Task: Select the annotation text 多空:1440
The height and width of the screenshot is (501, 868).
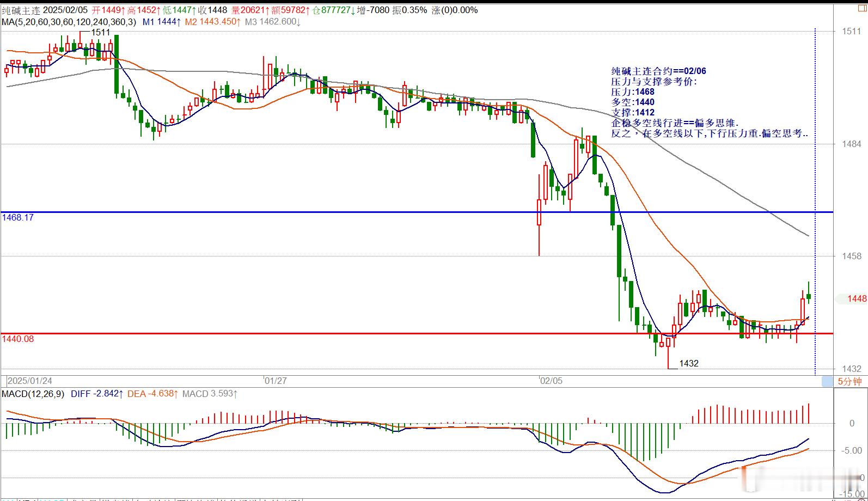Action: coord(633,102)
